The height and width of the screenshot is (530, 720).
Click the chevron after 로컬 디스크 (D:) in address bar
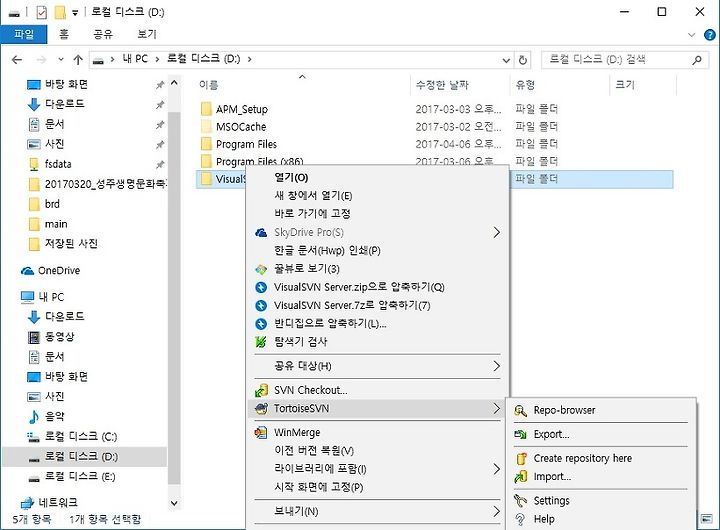pos(249,59)
